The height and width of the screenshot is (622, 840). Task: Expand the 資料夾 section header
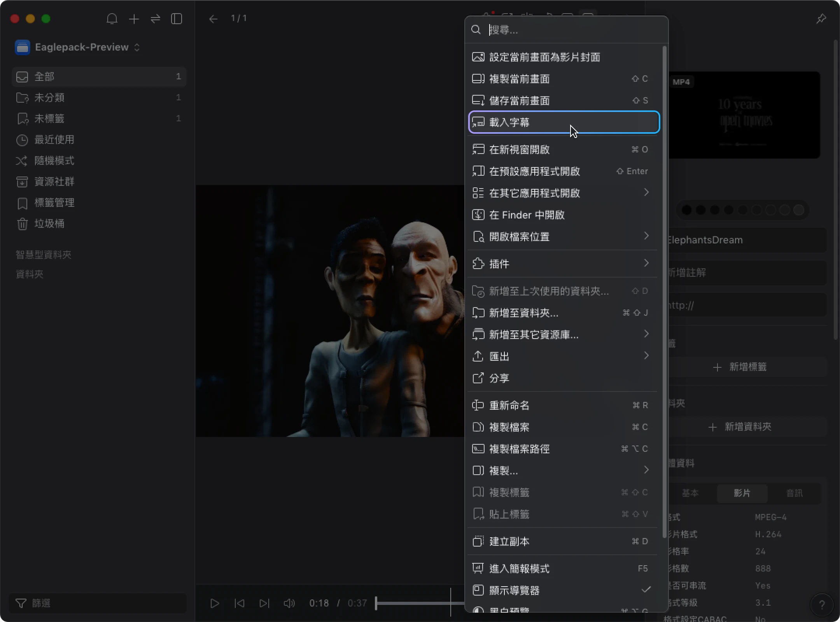pos(30,274)
